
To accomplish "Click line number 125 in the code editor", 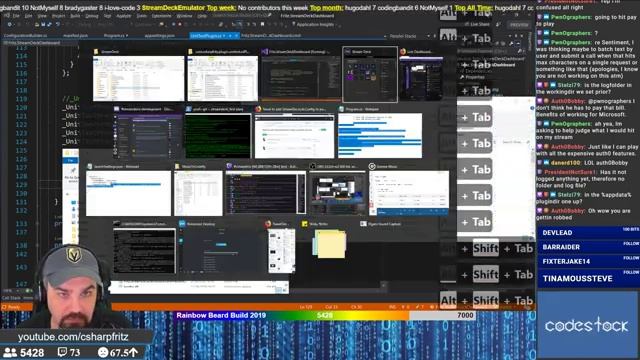I will coord(21,151).
